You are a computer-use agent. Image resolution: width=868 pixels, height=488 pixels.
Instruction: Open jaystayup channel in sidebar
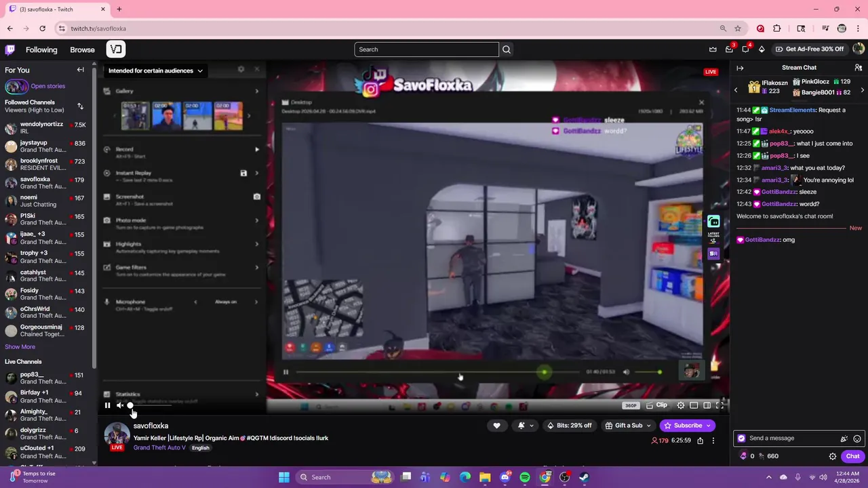pyautogui.click(x=46, y=147)
